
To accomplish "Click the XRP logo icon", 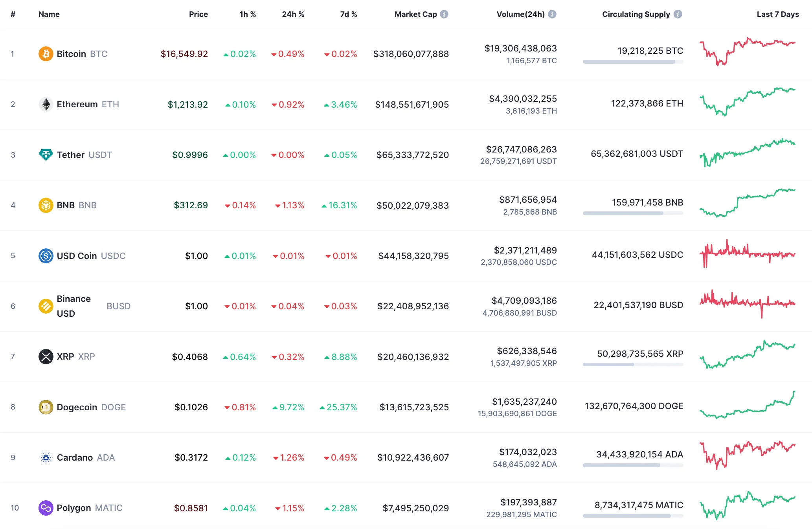I will tap(46, 356).
